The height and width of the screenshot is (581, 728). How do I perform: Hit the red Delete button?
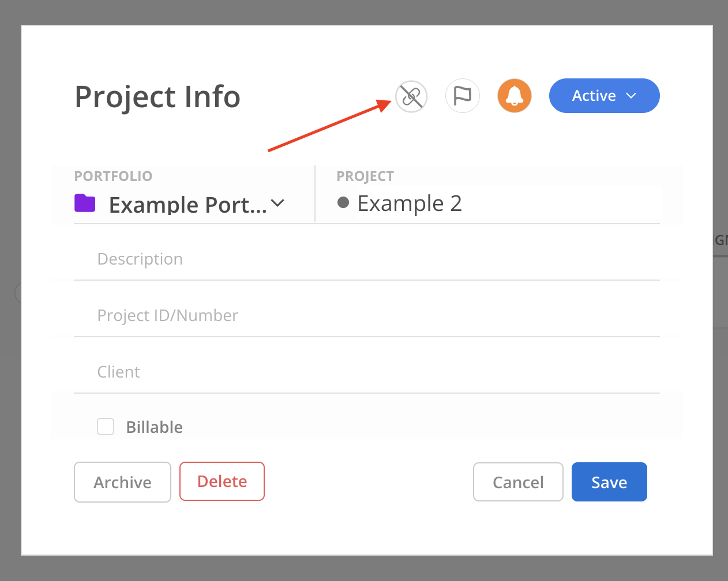pyautogui.click(x=222, y=481)
